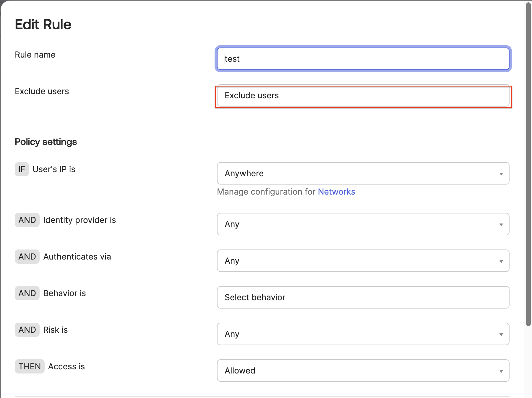This screenshot has height=398, width=532.
Task: Click the AND badge beside Identity provider
Action: tap(27, 220)
